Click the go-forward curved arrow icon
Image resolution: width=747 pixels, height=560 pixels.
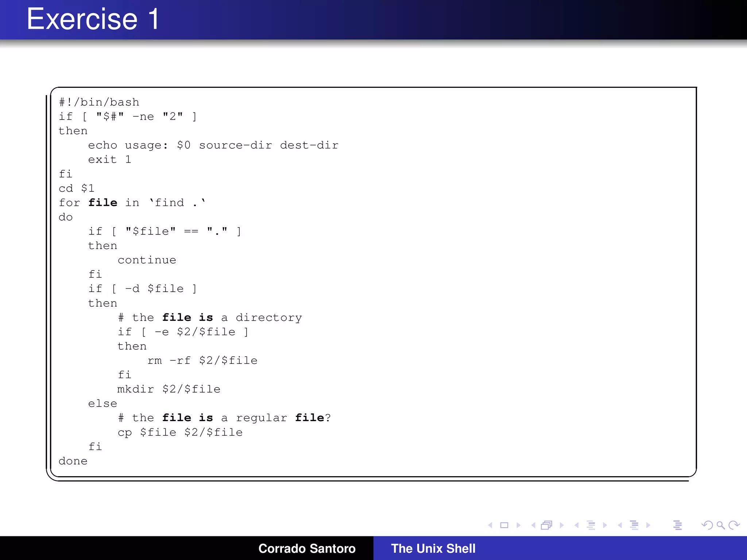(x=734, y=525)
